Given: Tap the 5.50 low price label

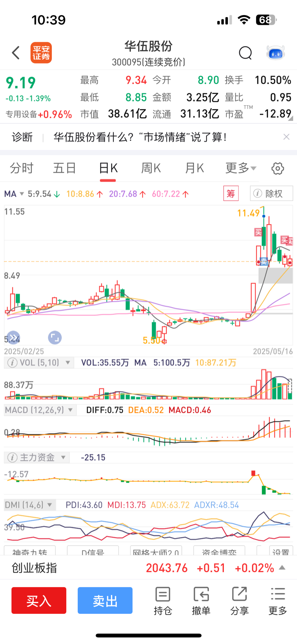Looking at the screenshot, I should (152, 340).
